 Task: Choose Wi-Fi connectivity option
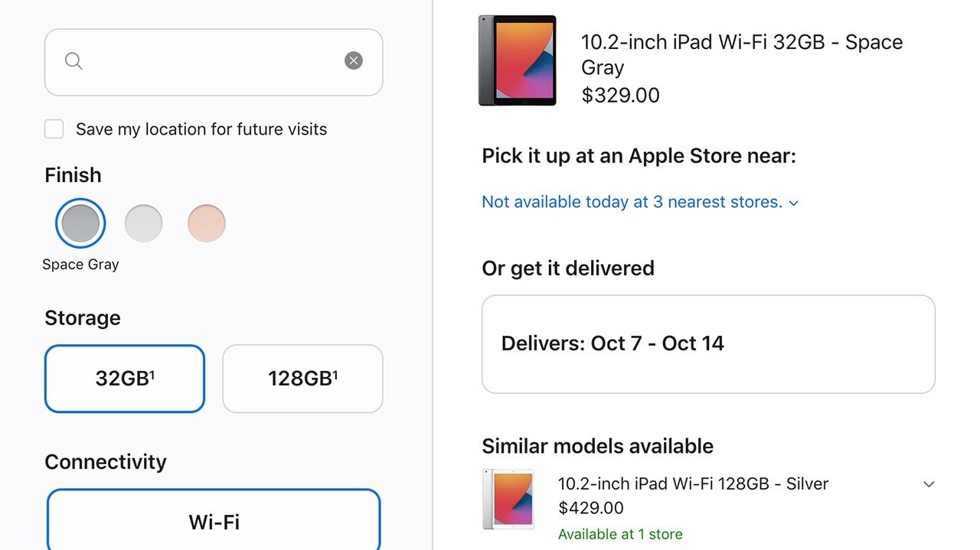click(214, 522)
